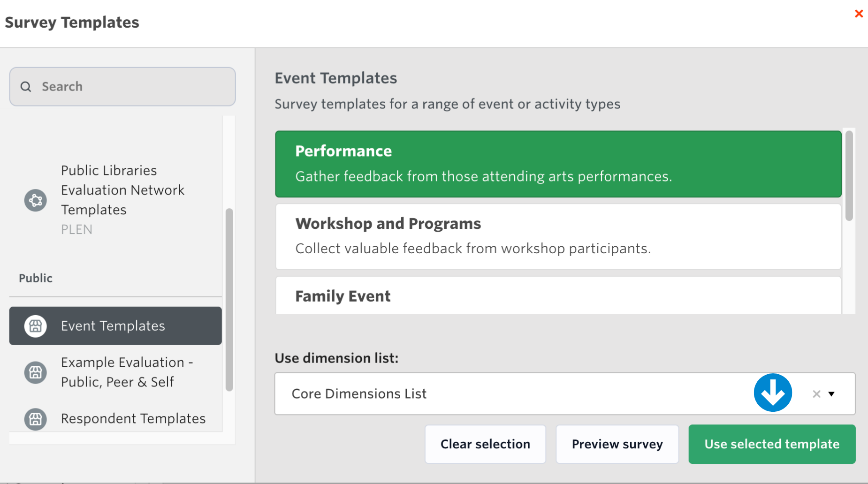Select Public Libraries Evaluation Network Templates
This screenshot has width=868, height=484.
122,190
